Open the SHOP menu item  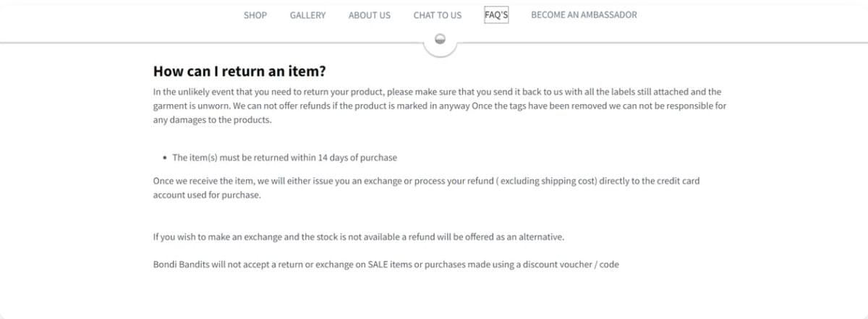coord(255,15)
